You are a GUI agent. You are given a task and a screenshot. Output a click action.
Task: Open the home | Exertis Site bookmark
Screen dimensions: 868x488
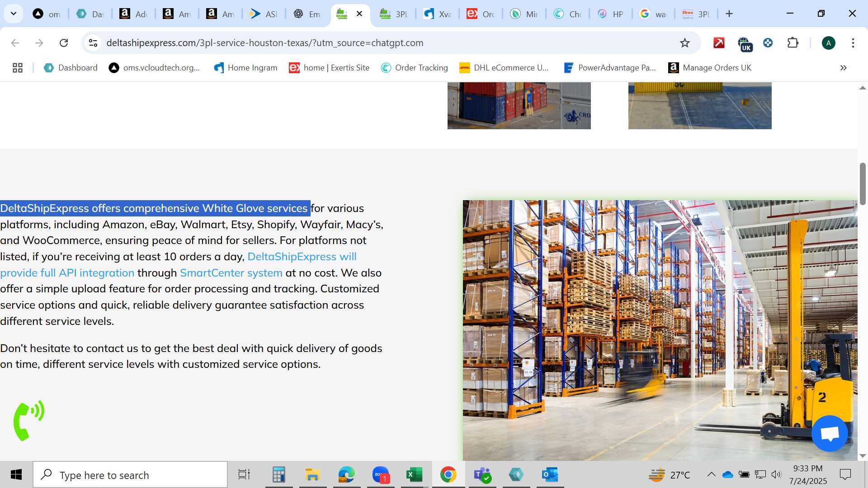click(x=329, y=68)
